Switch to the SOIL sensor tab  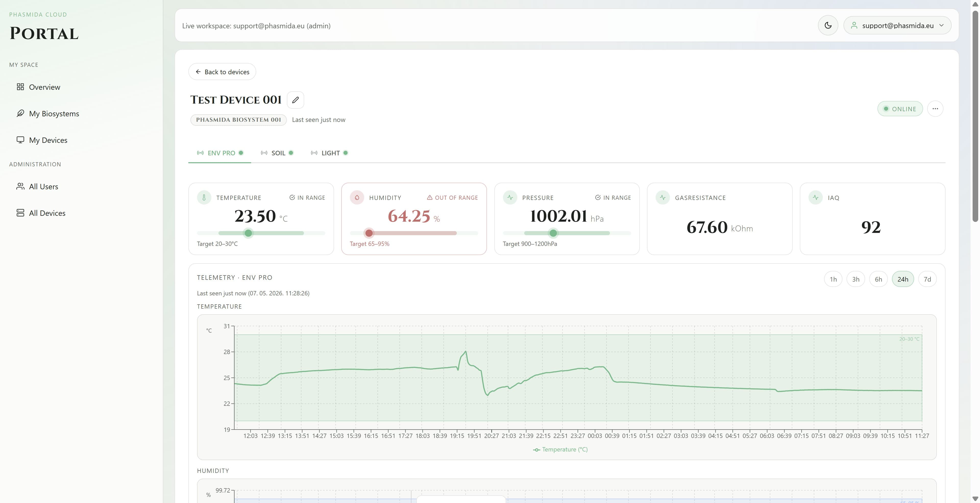(277, 153)
